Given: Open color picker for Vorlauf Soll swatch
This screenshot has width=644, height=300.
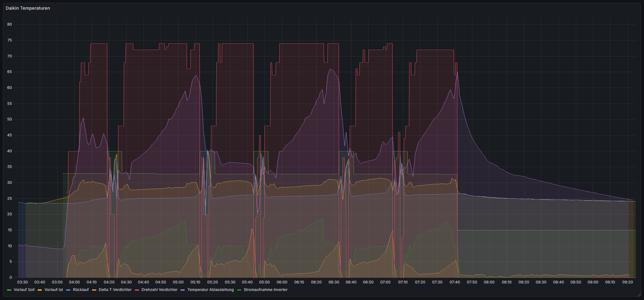Looking at the screenshot, I should coord(9,290).
